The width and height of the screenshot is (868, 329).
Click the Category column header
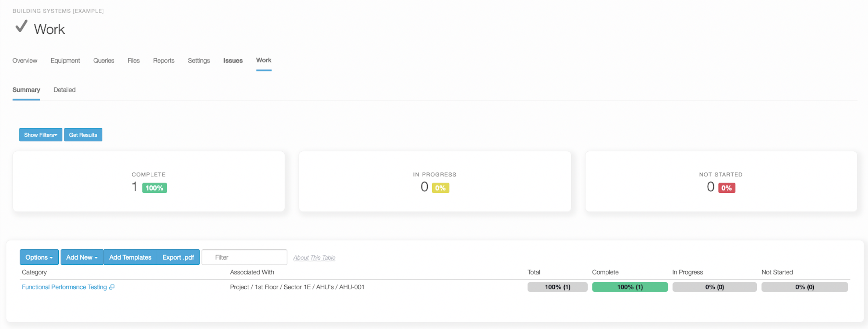[x=34, y=272]
